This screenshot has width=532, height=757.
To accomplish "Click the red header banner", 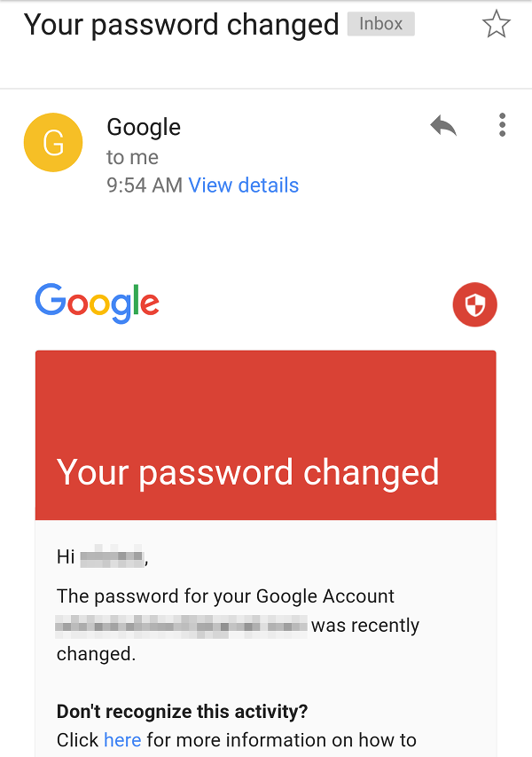I will click(266, 435).
